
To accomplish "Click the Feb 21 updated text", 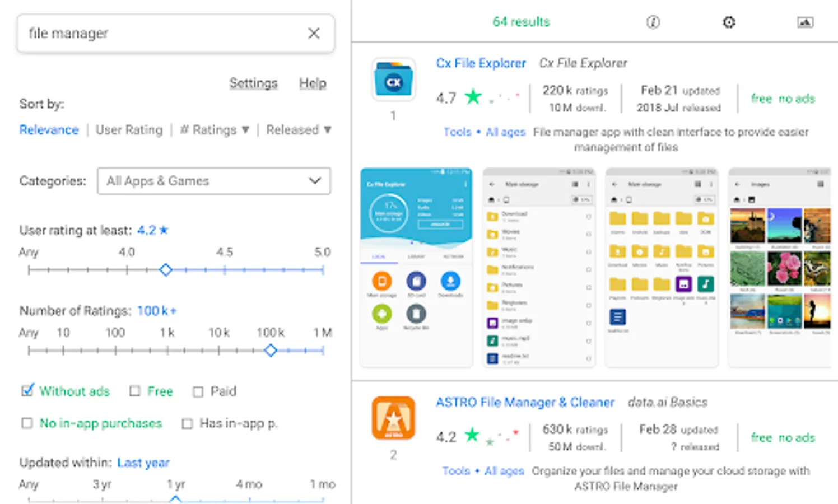I will click(x=680, y=90).
